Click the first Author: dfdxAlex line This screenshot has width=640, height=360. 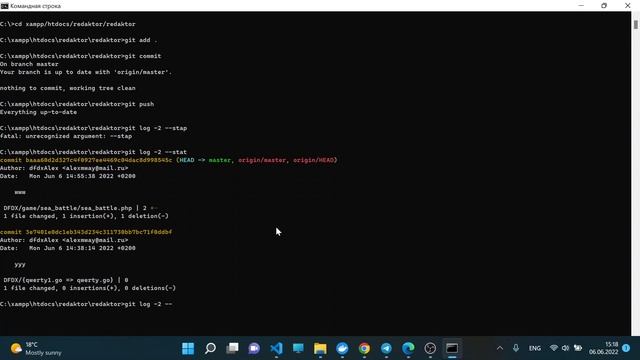(x=64, y=168)
